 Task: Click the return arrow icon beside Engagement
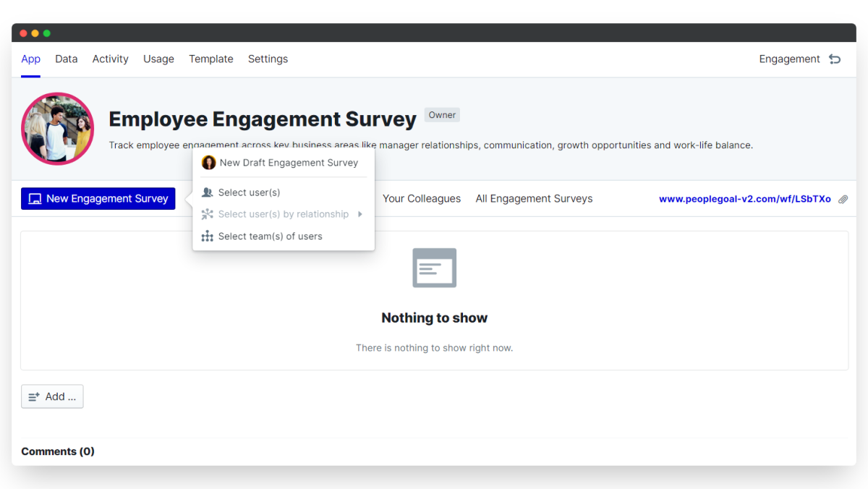tap(835, 59)
